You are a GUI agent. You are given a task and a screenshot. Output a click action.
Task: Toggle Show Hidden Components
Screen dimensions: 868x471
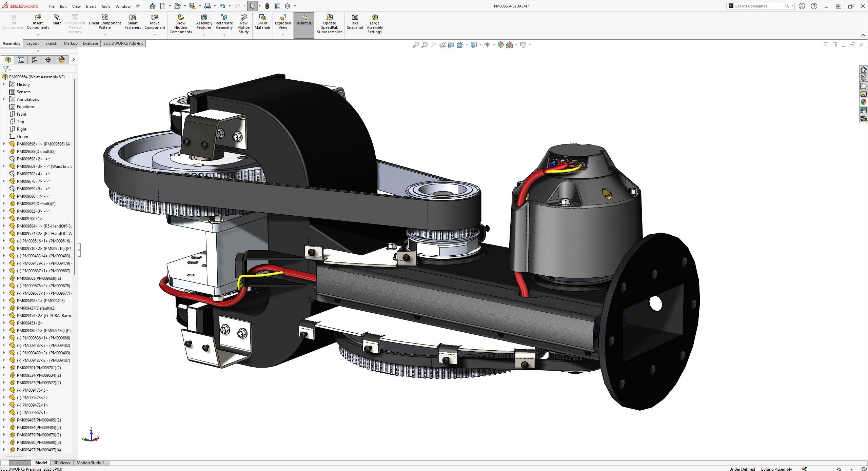click(x=180, y=24)
